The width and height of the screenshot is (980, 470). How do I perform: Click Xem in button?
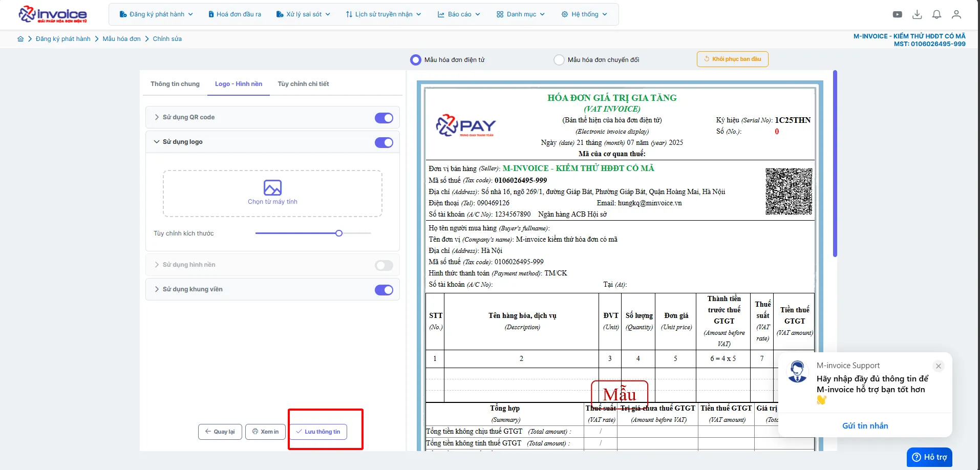[265, 432]
